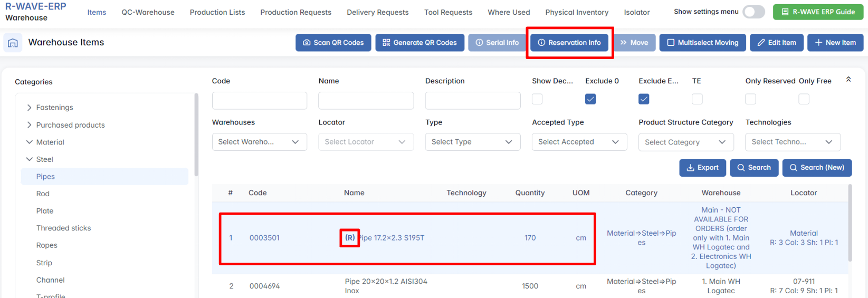
Task: Go to the Physical Inventory menu item
Action: [577, 12]
